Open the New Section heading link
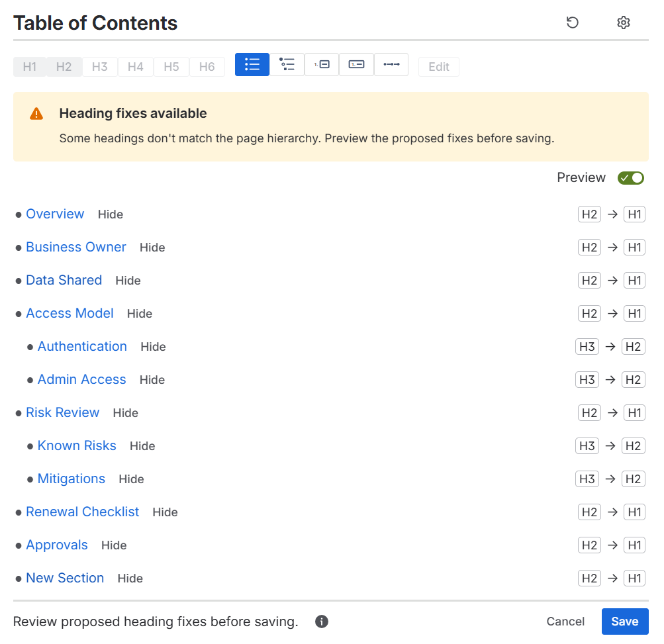The height and width of the screenshot is (644, 664). click(x=65, y=578)
